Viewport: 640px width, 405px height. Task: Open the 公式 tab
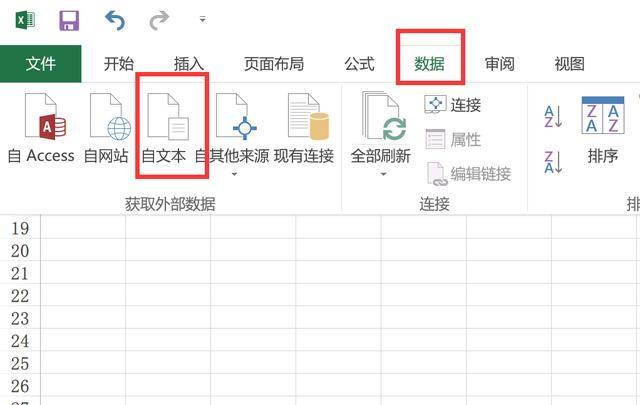pyautogui.click(x=360, y=64)
